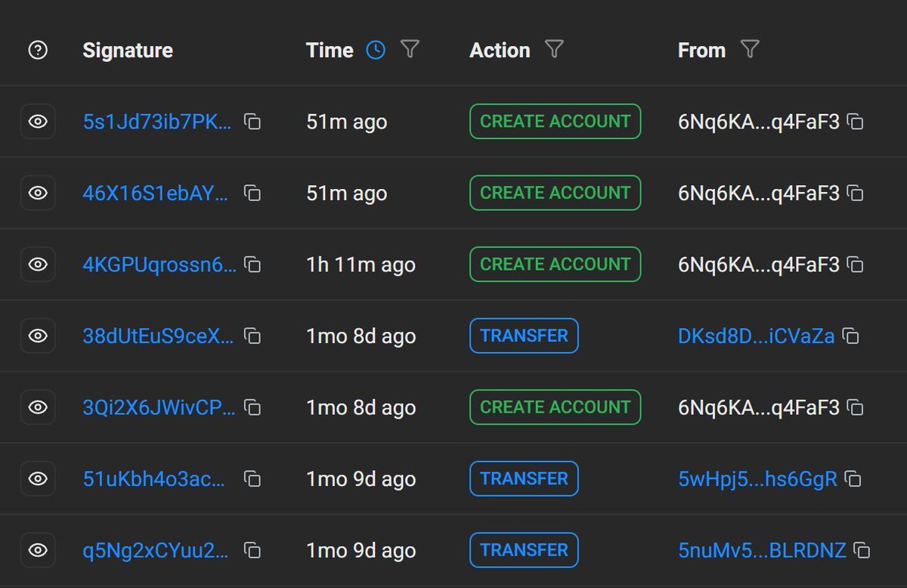This screenshot has height=588, width=907.
Task: Select 6Nq6KA...q4FaF3 in 46X16S1ebAY row
Action: [759, 193]
